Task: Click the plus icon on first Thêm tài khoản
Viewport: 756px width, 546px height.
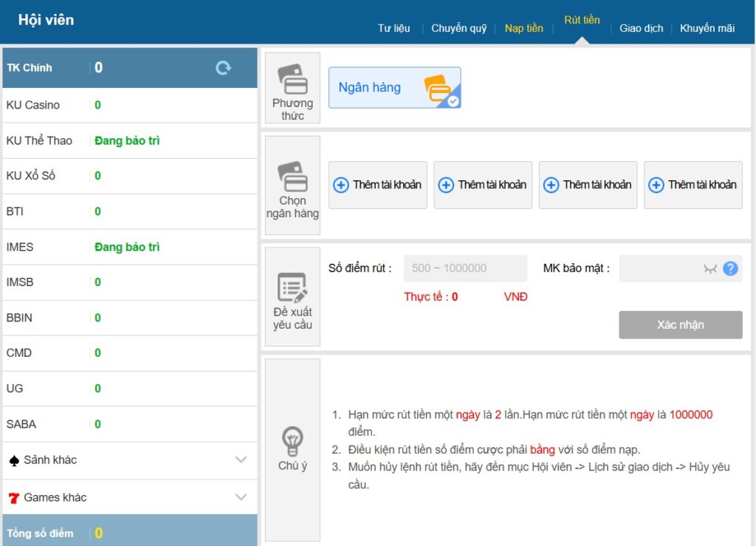Action: [x=341, y=185]
